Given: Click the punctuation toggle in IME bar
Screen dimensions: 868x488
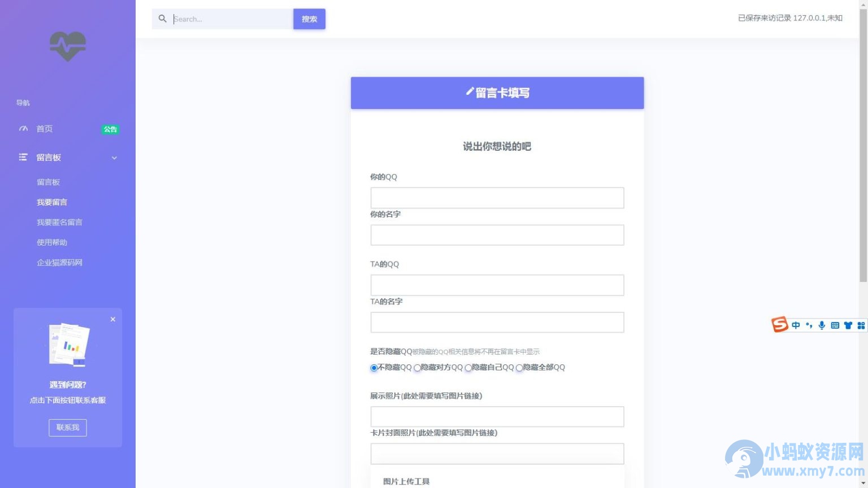Looking at the screenshot, I should click(809, 325).
